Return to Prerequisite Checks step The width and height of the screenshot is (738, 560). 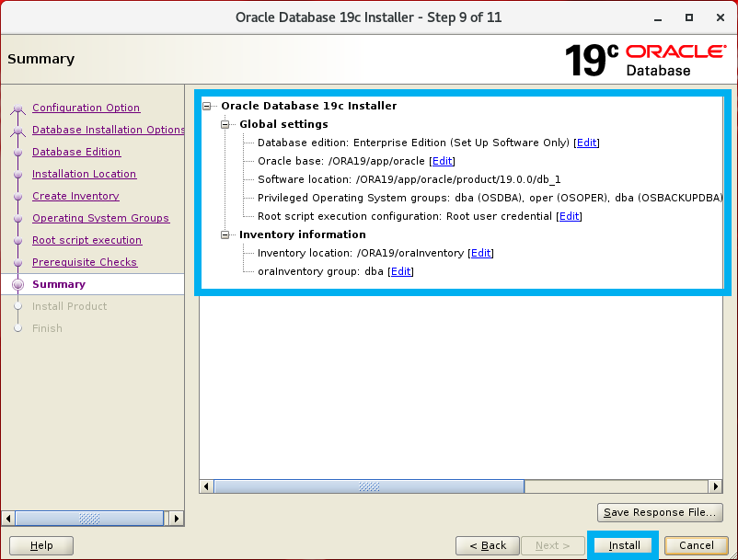tap(85, 262)
